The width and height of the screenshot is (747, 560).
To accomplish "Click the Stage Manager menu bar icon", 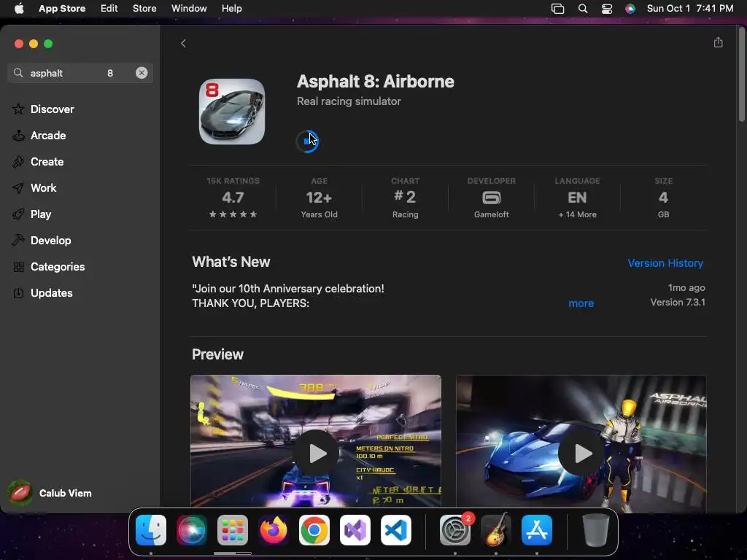I will point(557,9).
